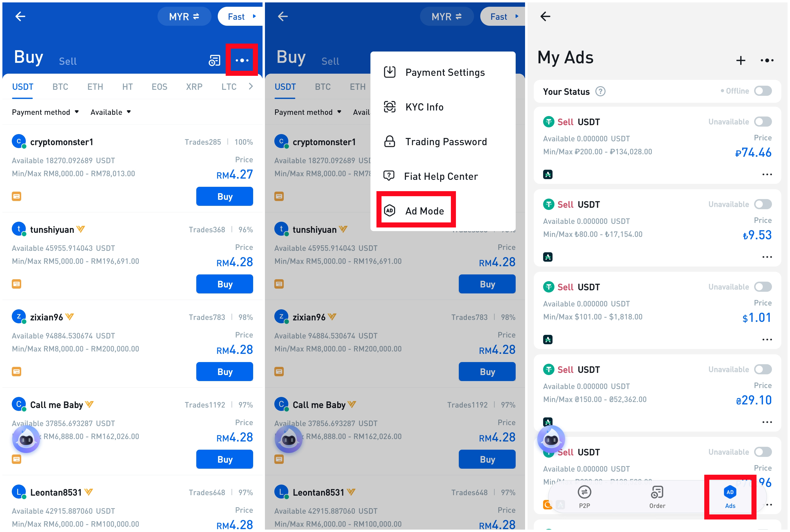Open the floating robot assistant on My Ads
This screenshot has height=532, width=790.
pyautogui.click(x=551, y=439)
